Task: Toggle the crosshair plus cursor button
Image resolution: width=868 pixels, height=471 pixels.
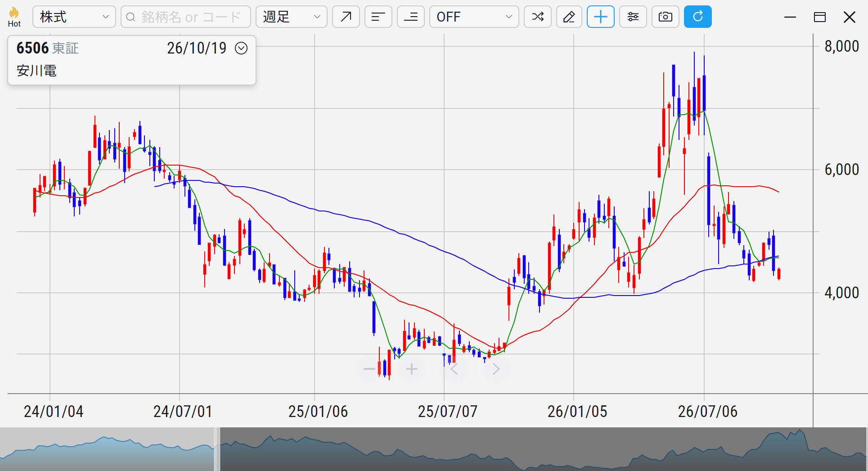Action: tap(600, 17)
